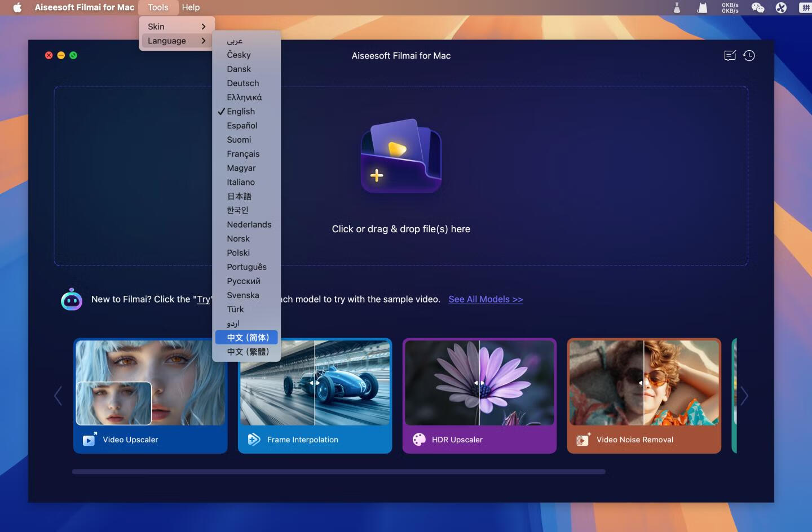Click the flask icon in menu bar
The image size is (812, 532).
coord(677,7)
